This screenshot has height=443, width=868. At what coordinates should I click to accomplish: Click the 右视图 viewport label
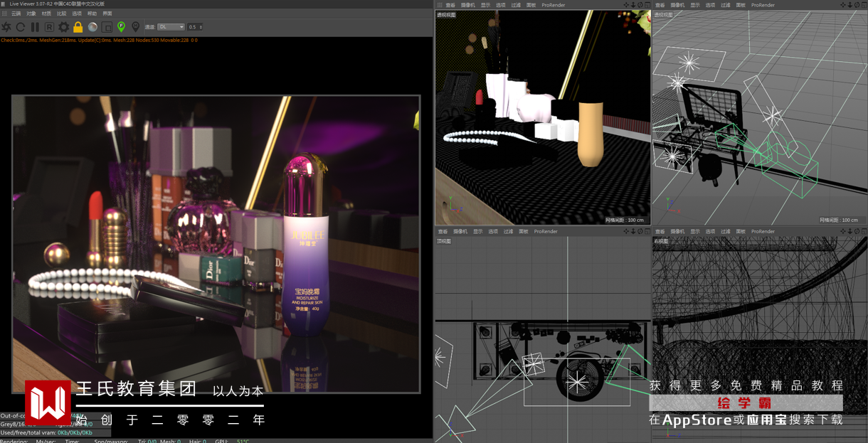pos(661,241)
